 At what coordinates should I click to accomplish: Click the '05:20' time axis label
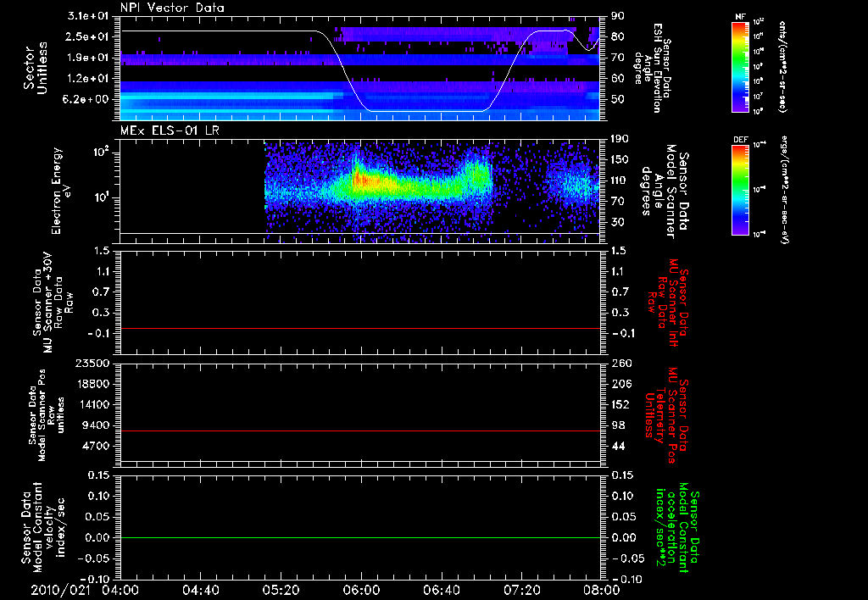pos(281,591)
